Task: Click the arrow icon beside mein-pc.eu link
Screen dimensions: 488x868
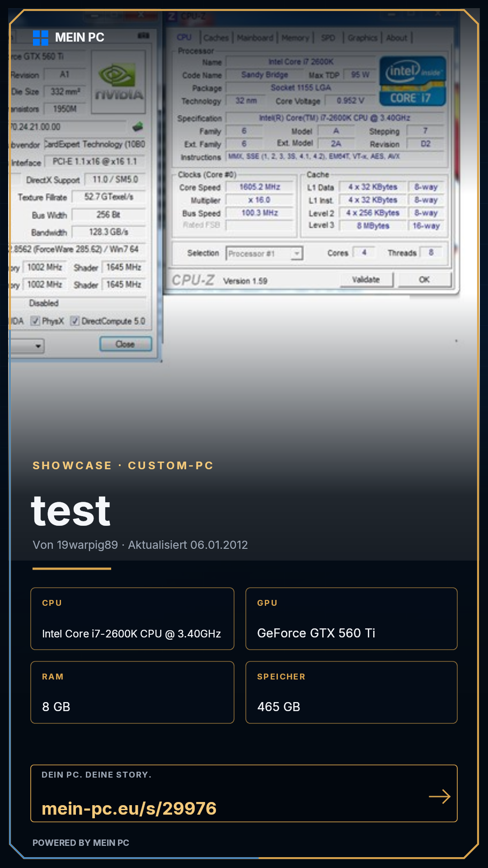Action: point(440,797)
